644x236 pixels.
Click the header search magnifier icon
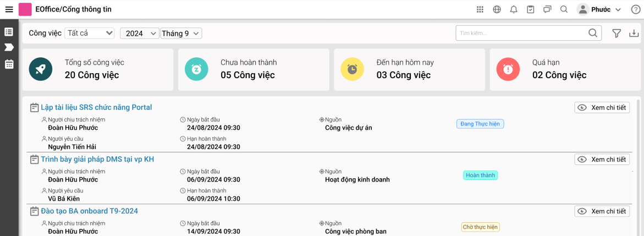click(x=564, y=9)
